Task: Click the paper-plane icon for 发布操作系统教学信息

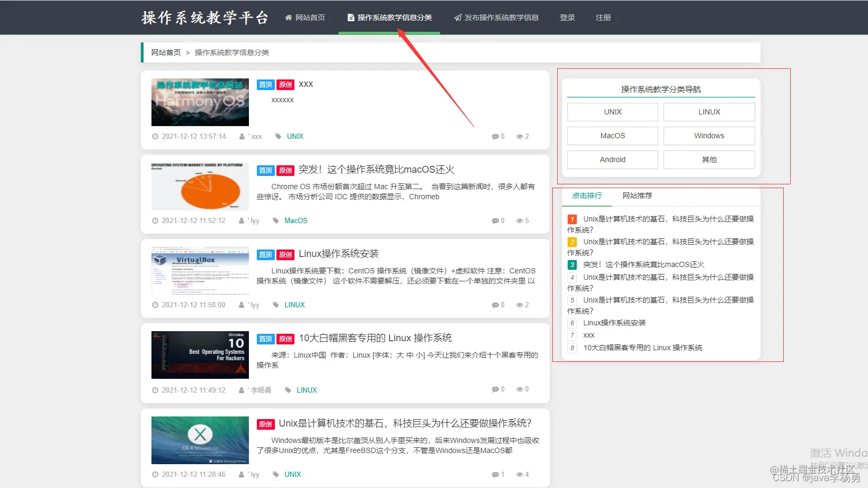Action: point(458,17)
